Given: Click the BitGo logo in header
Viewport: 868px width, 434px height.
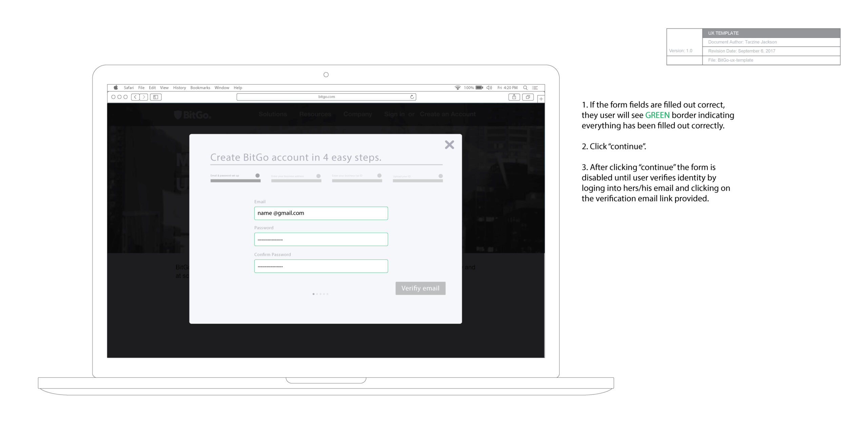Looking at the screenshot, I should [x=193, y=115].
